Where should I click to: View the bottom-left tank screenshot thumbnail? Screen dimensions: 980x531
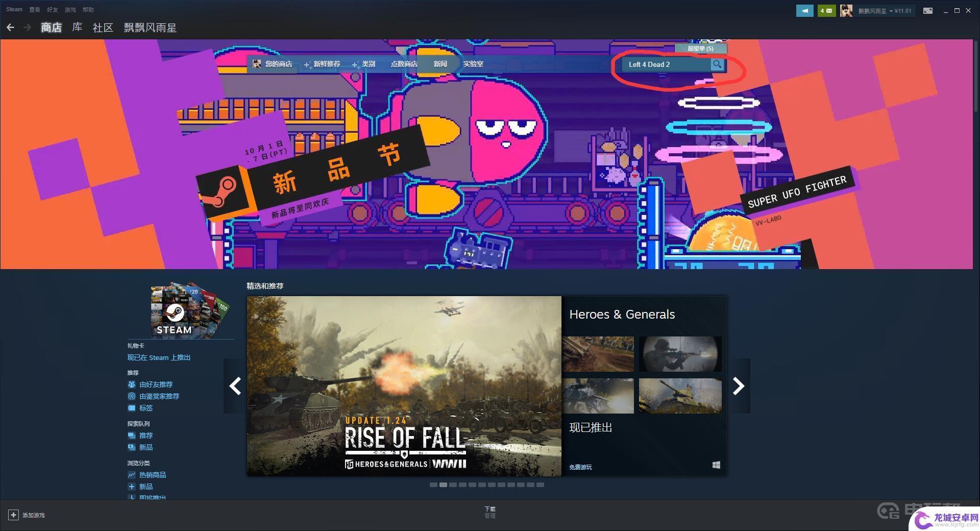tap(598, 396)
